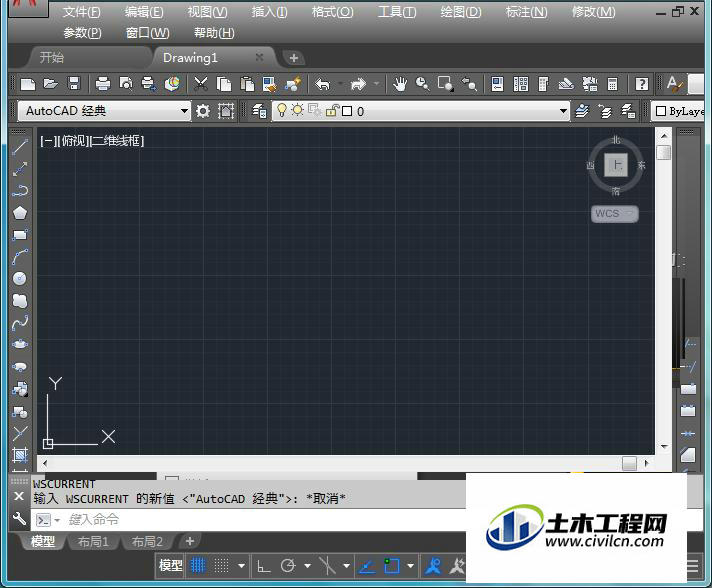Click the Save icon in toolbar

pos(74,84)
